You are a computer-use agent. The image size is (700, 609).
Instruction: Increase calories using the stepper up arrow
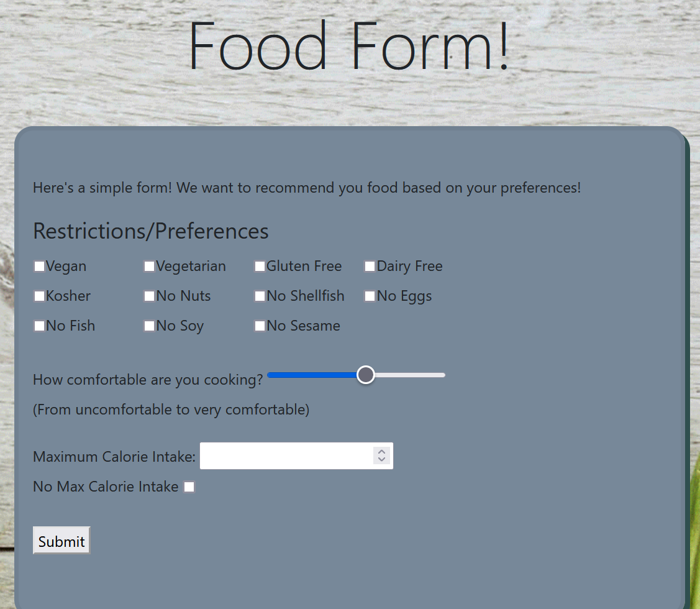381,451
